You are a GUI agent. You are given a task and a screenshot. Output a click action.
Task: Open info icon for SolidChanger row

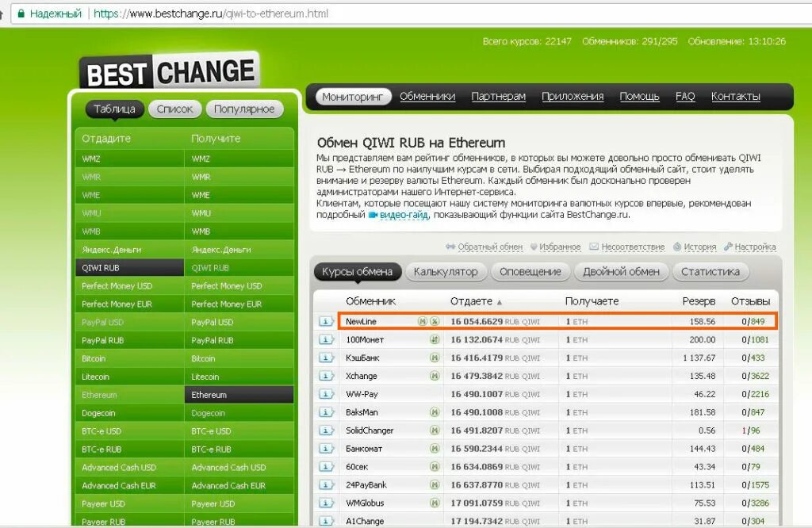click(x=326, y=430)
